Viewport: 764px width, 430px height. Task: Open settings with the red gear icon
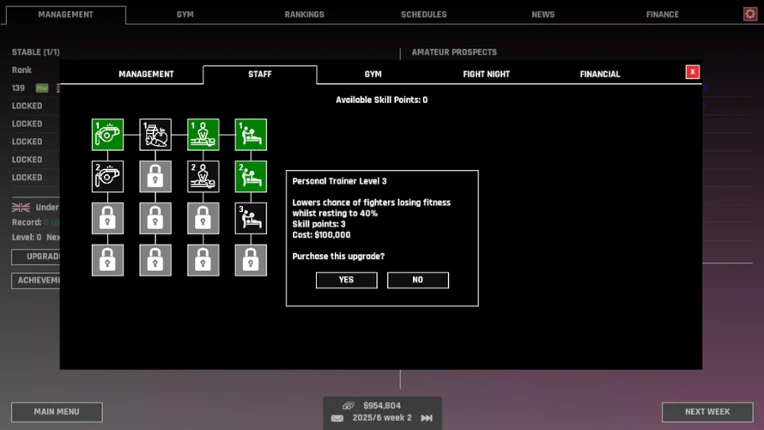(x=750, y=14)
